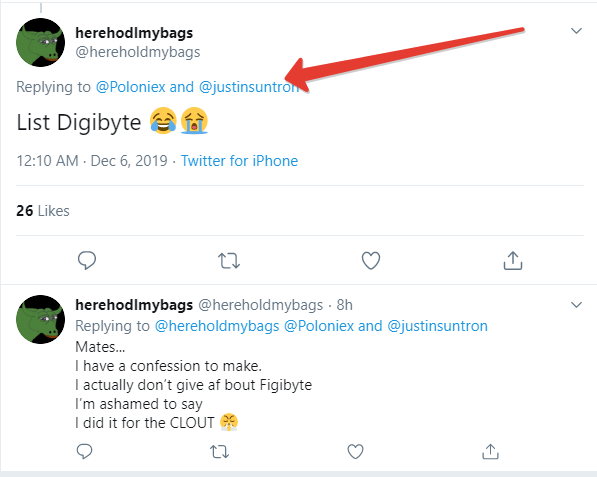Viewport: 597px width, 477px height.
Task: Share the List Digibyte tweet
Action: pyautogui.click(x=513, y=261)
